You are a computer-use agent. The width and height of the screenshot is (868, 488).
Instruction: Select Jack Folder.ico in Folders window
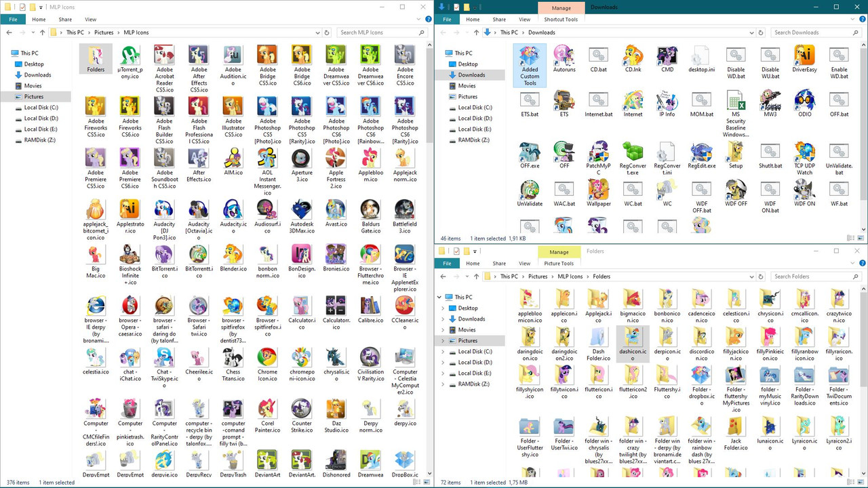736,434
